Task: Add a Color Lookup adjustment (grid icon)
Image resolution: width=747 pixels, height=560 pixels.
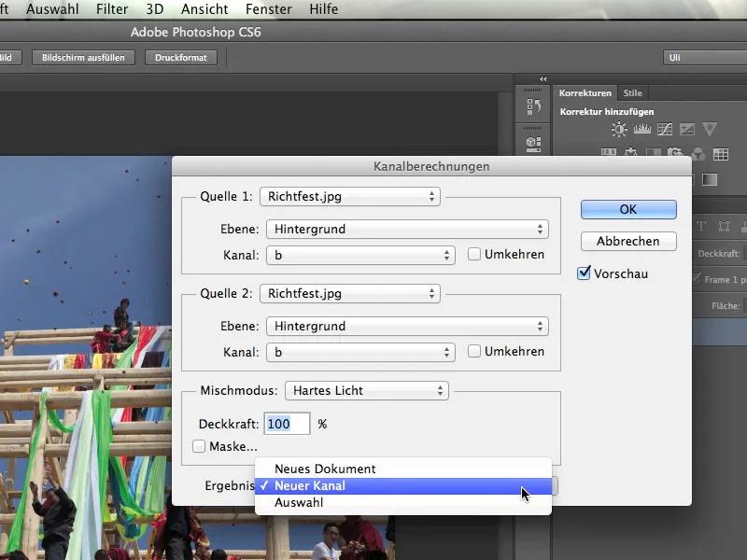Action: point(720,154)
